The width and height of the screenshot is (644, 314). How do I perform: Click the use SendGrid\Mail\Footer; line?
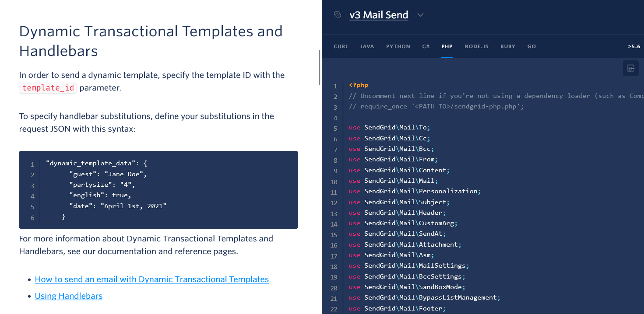[x=397, y=308]
